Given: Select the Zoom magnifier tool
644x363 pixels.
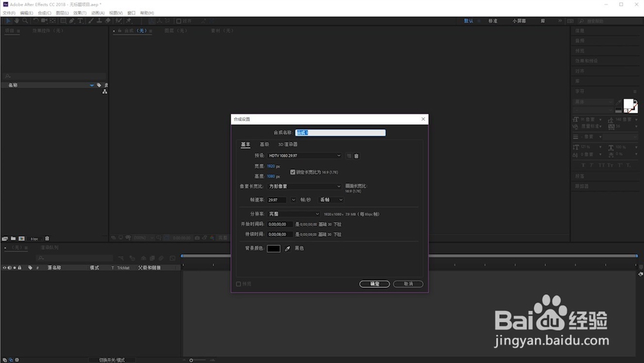Looking at the screenshot, I should point(25,21).
